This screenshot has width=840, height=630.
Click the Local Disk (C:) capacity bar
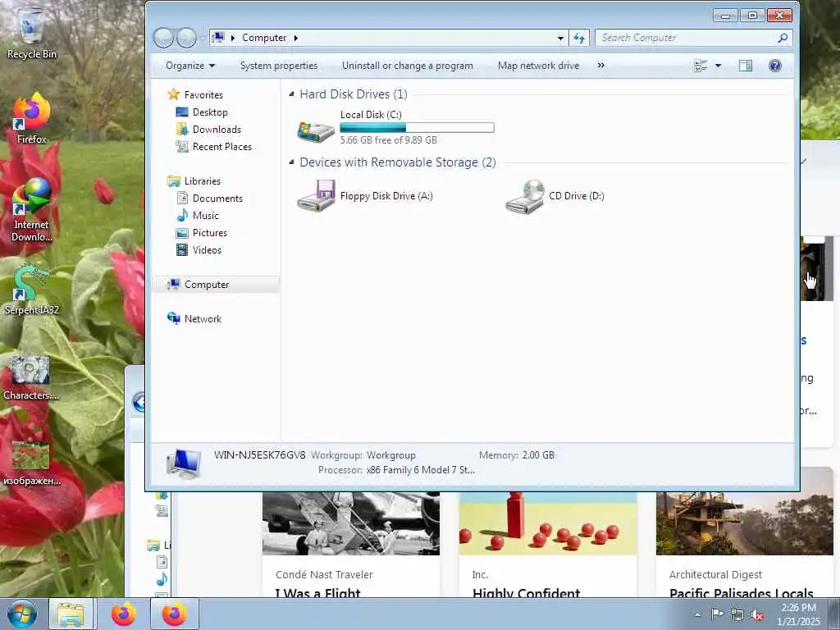pos(417,127)
